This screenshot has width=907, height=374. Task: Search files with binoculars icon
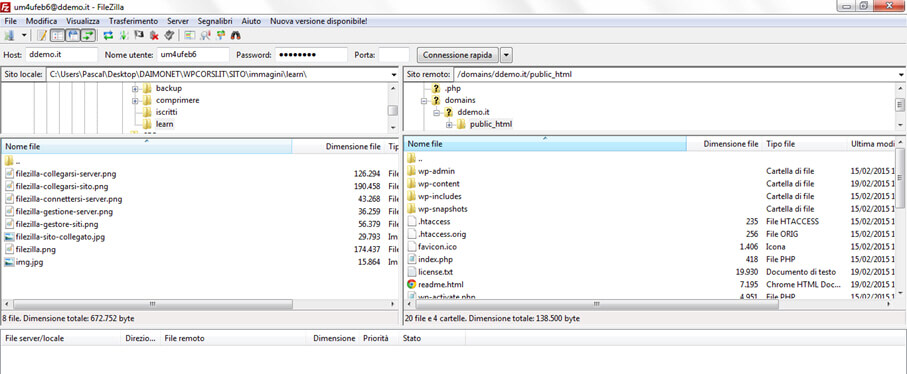[x=235, y=35]
